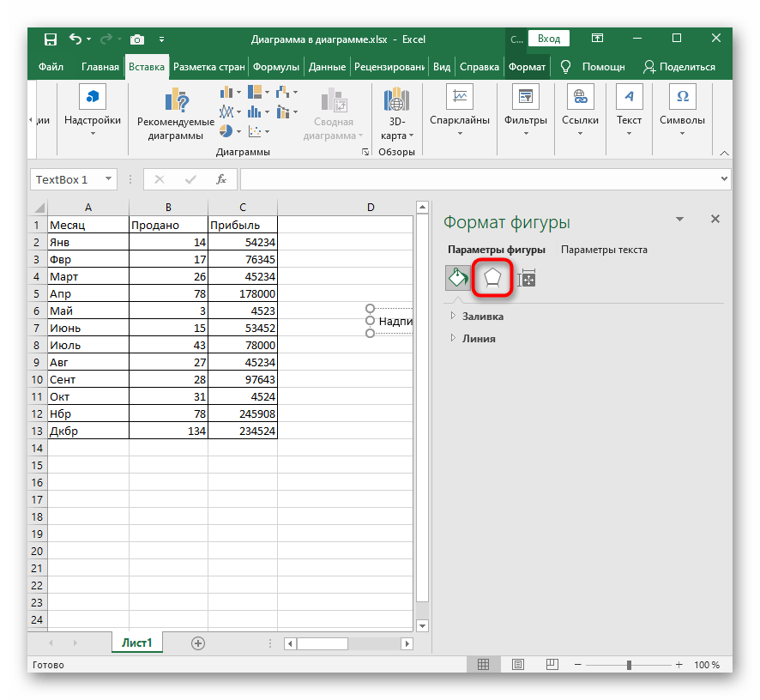This screenshot has height=700, width=760.
Task: Select the Select All corner of the grid
Action: [x=39, y=208]
